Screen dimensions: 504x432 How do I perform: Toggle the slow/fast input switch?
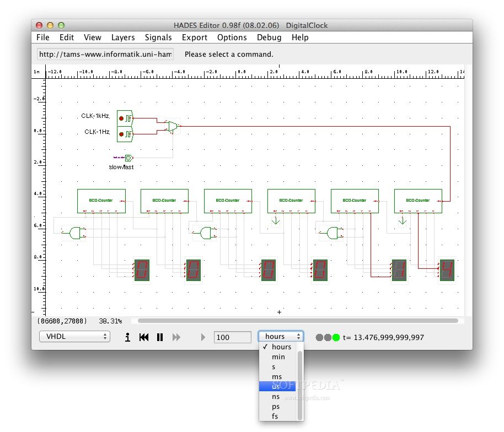click(x=128, y=158)
